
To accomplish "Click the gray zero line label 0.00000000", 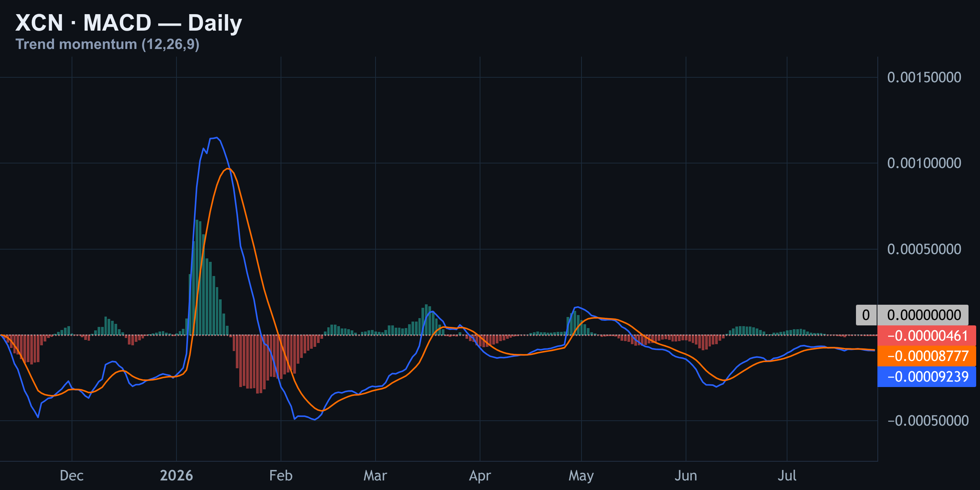I will point(923,315).
